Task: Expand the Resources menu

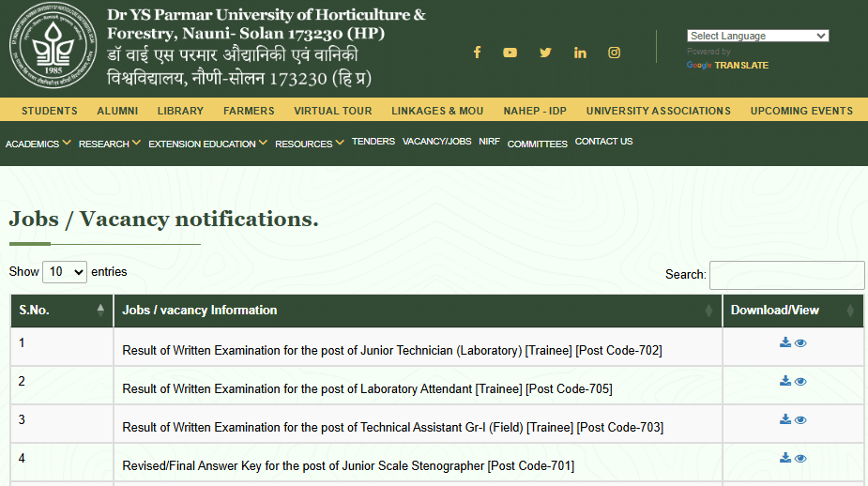Action: pyautogui.click(x=310, y=144)
